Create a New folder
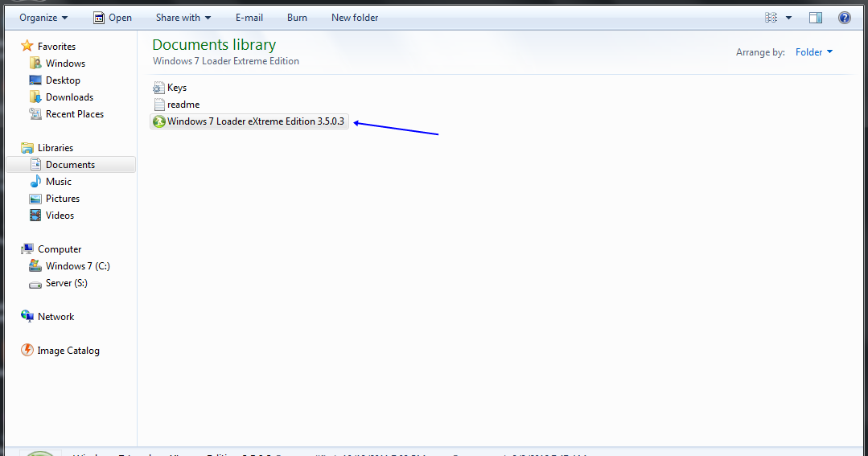This screenshot has width=868, height=456. [355, 18]
